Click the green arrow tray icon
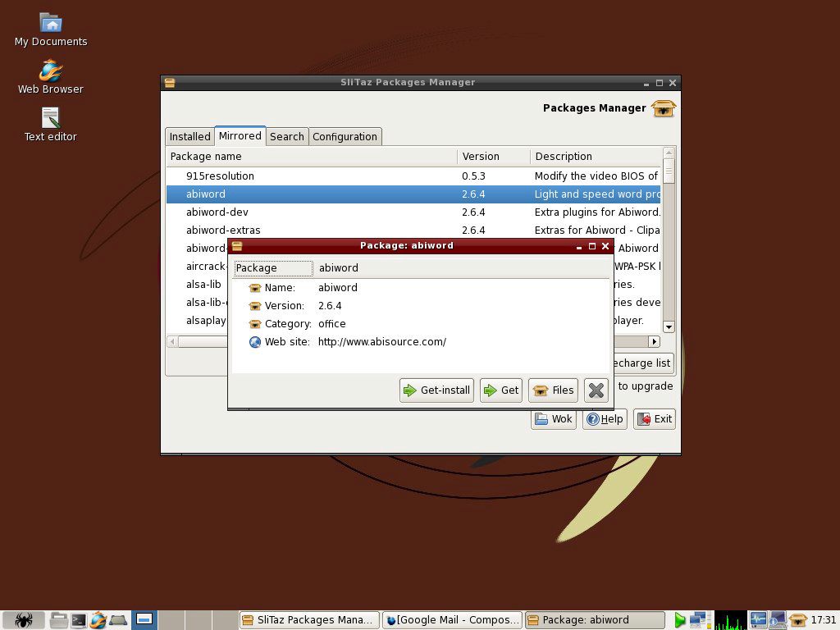840x630 pixels. pos(680,620)
